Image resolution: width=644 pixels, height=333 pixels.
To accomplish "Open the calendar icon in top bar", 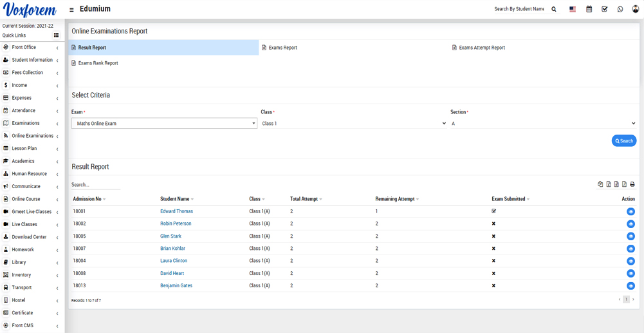I will [589, 9].
